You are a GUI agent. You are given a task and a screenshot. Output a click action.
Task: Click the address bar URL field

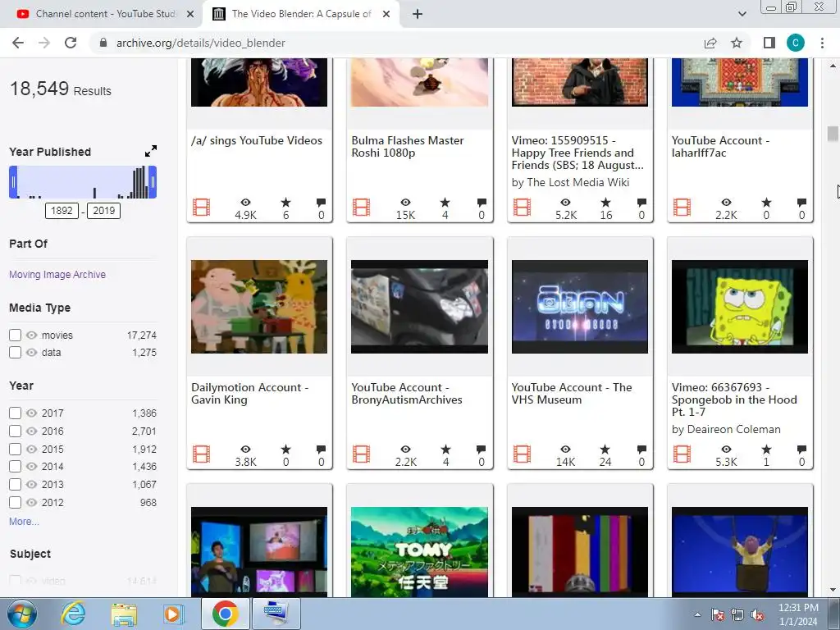[394, 43]
